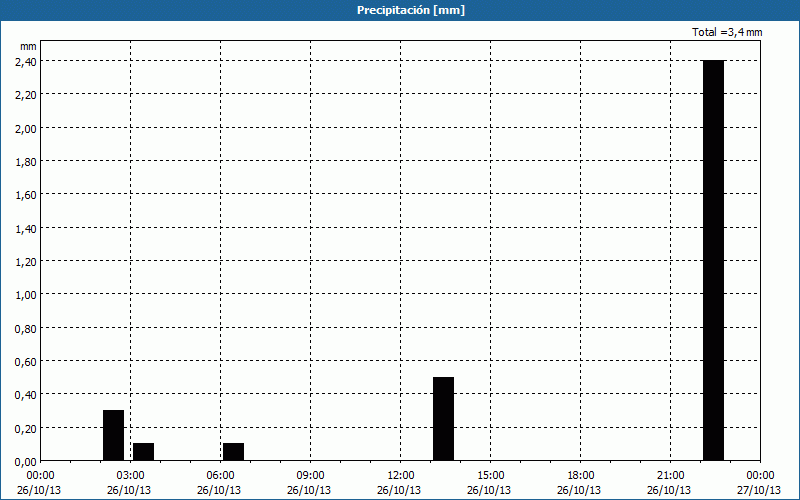The width and height of the screenshot is (800, 500).
Task: Click the 18:00 time axis label
Action: (581, 476)
